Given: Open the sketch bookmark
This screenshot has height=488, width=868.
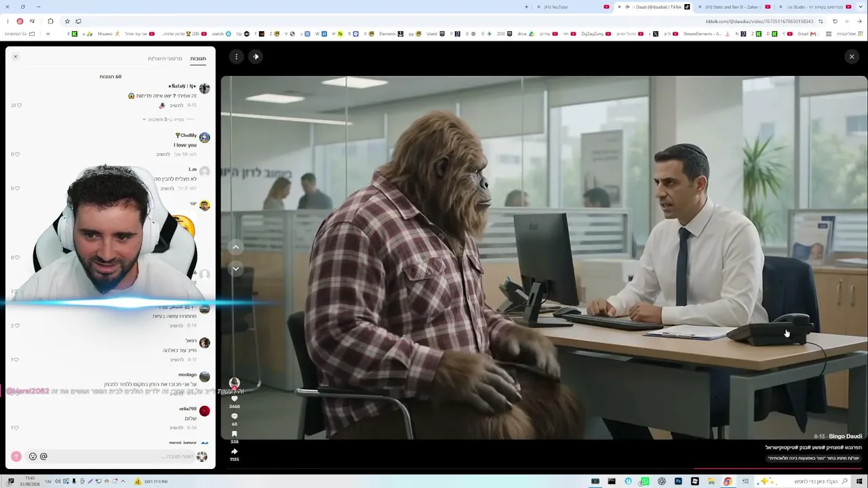Looking at the screenshot, I should [x=222, y=33].
